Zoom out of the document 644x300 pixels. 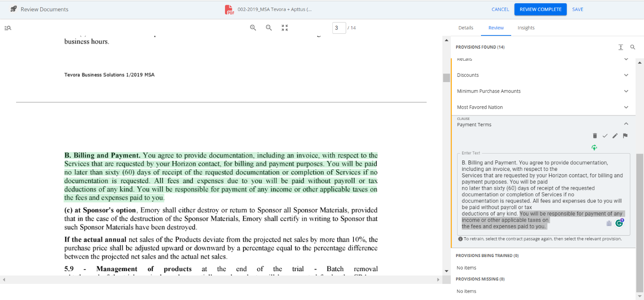[268, 28]
